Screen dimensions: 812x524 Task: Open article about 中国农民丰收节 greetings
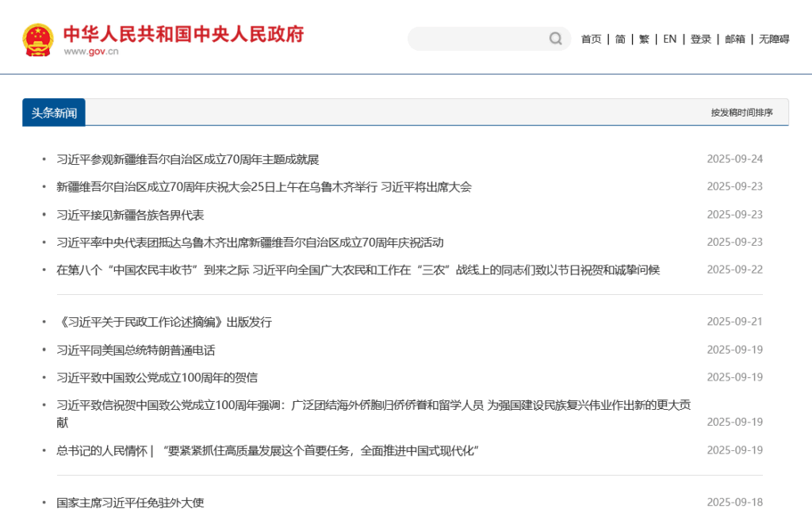358,270
